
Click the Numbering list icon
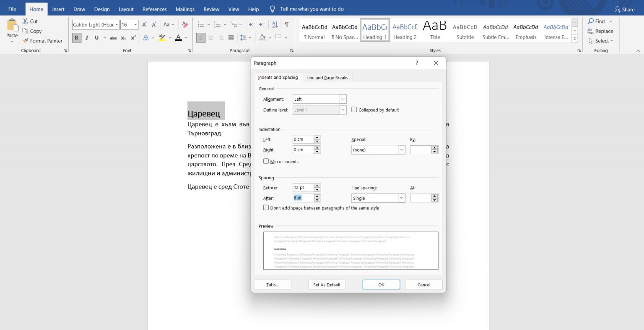click(x=217, y=24)
